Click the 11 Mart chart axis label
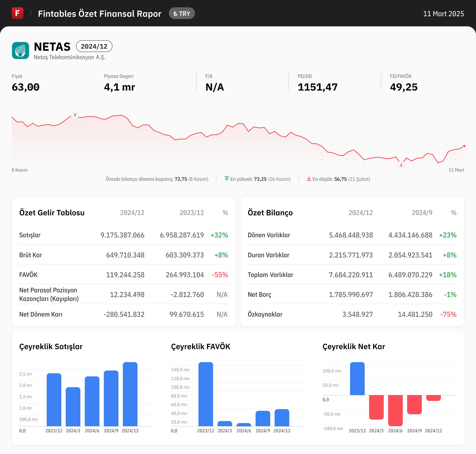The image size is (476, 454). point(456,170)
